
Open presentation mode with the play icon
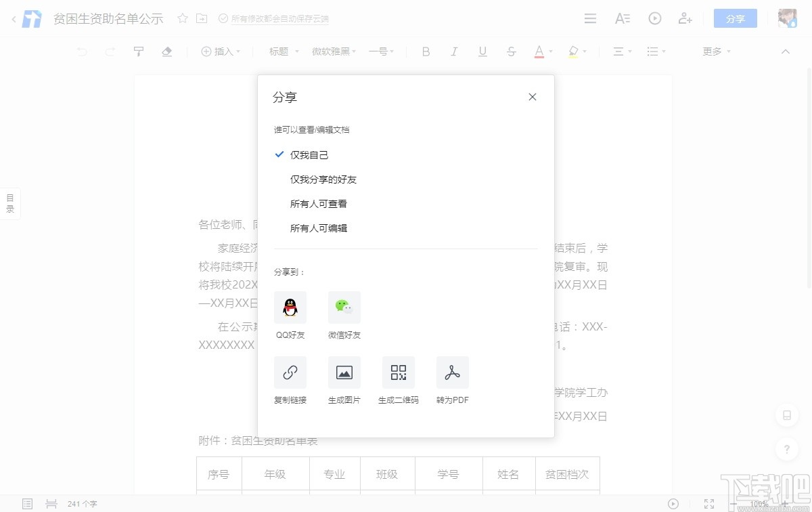pos(654,18)
